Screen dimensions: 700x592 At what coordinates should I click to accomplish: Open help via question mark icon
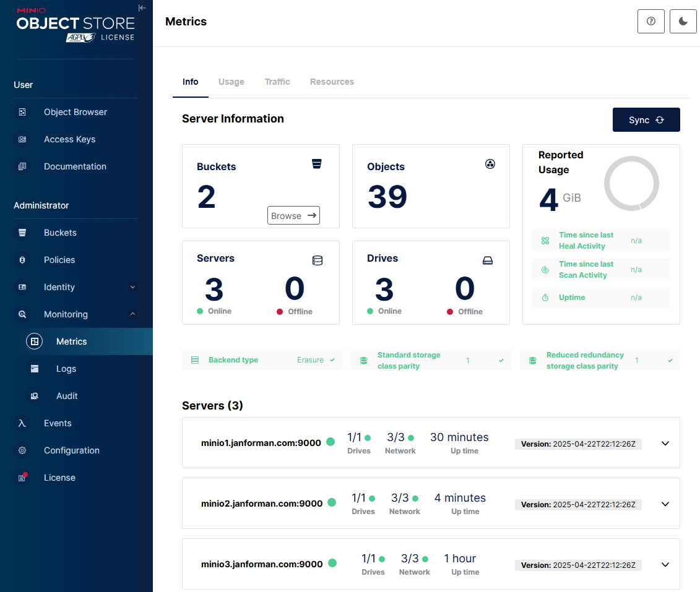click(650, 22)
